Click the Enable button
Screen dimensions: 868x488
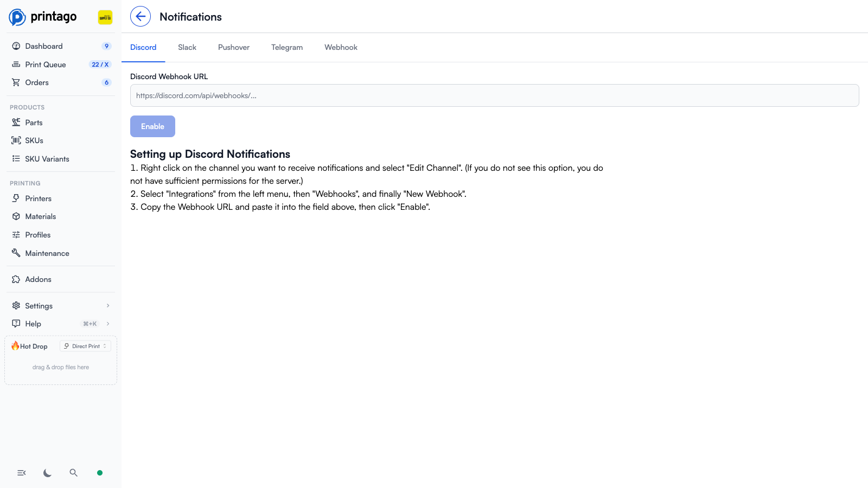click(152, 126)
